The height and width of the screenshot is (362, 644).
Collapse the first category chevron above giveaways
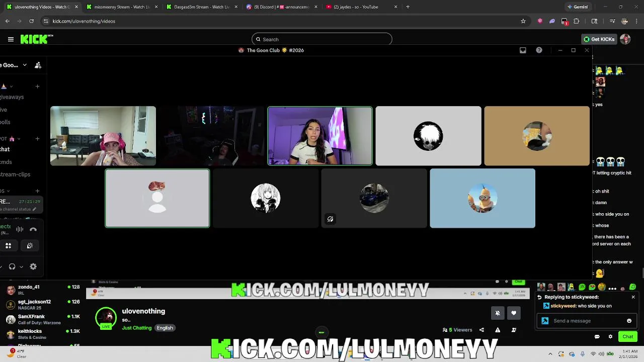(x=11, y=86)
